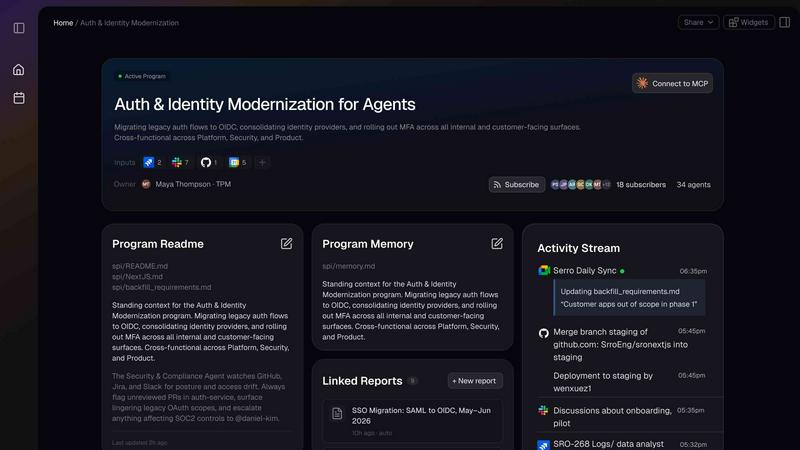Open the Widgets menu
The height and width of the screenshot is (450, 800).
click(748, 22)
